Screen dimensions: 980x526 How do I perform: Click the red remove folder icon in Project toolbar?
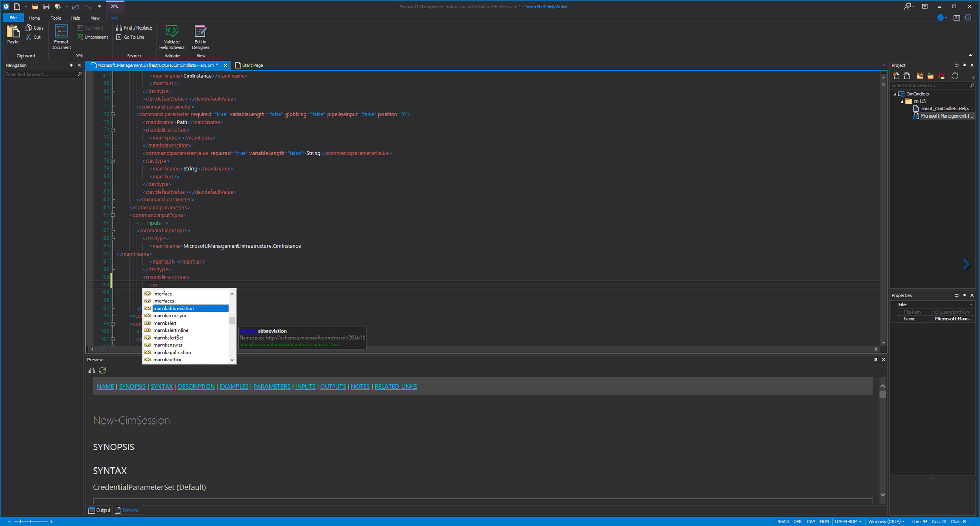tap(942, 76)
